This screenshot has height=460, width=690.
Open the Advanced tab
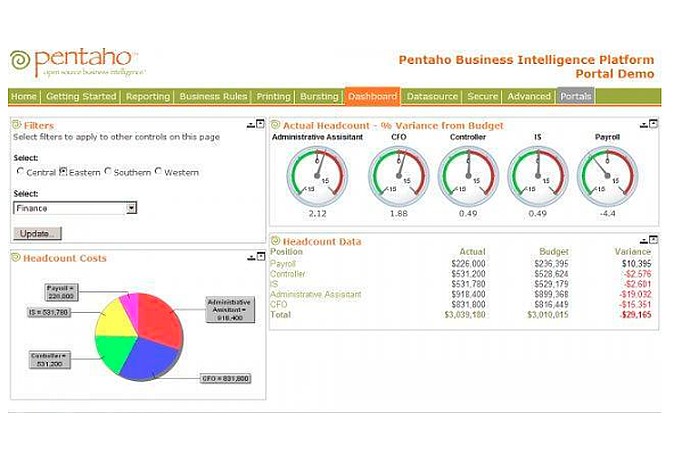[x=529, y=96]
